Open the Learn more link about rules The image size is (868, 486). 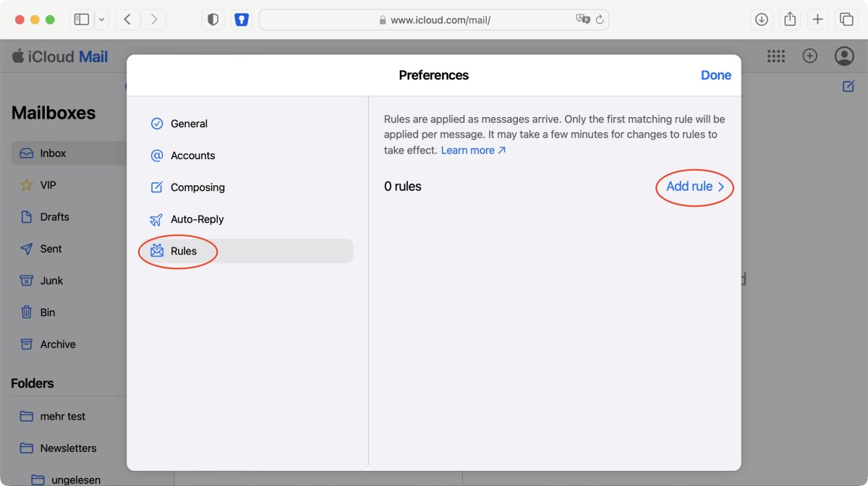pyautogui.click(x=467, y=150)
